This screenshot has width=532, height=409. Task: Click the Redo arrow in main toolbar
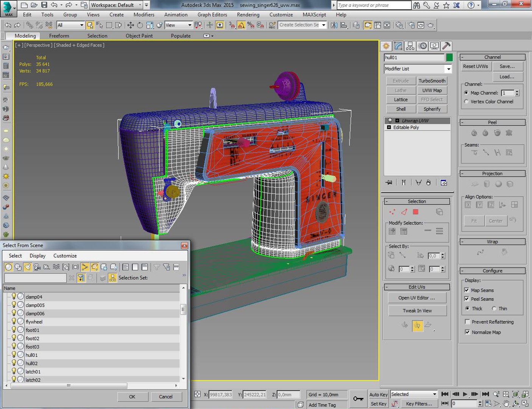point(17,25)
